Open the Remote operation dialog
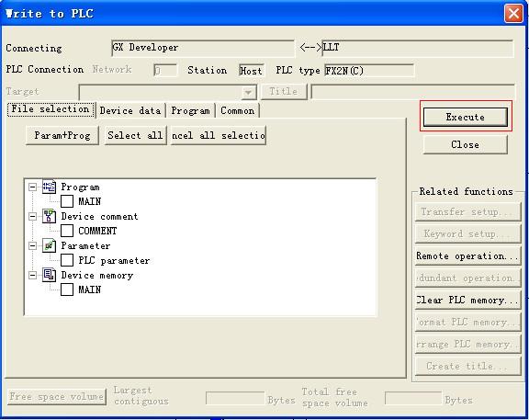Image resolution: width=529 pixels, height=420 pixels. [x=468, y=255]
